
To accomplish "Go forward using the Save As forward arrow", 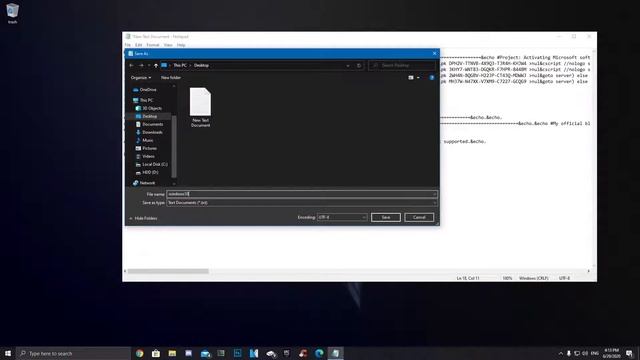I will point(141,65).
